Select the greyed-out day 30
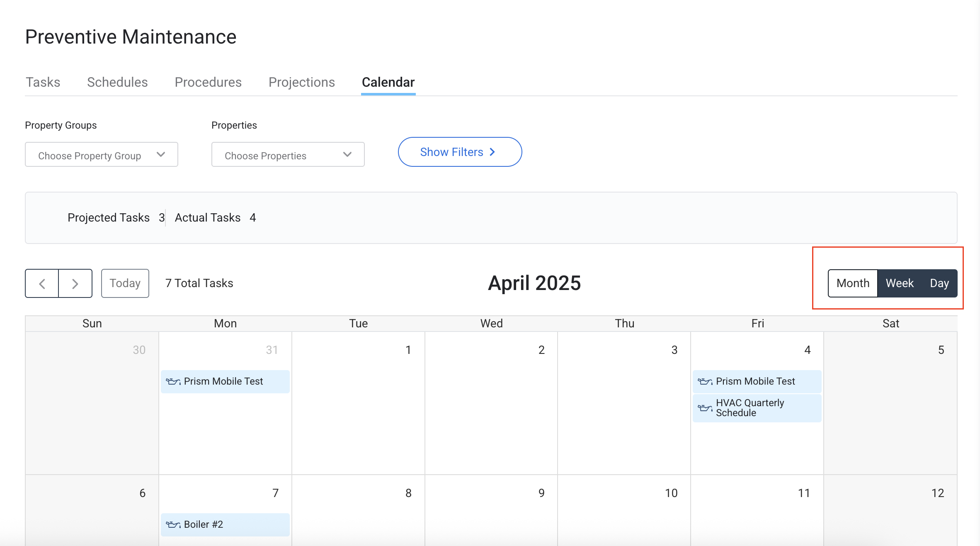This screenshot has width=980, height=546. (x=139, y=350)
